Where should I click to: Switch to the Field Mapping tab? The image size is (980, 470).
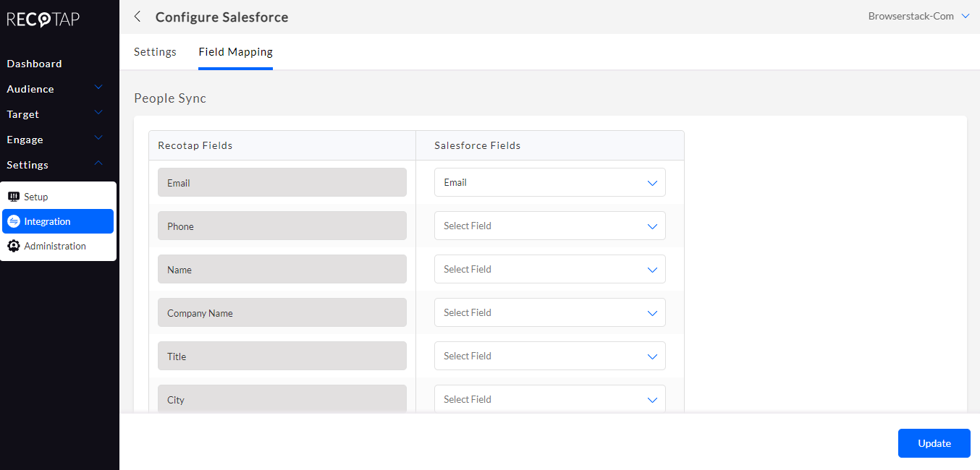coord(236,52)
